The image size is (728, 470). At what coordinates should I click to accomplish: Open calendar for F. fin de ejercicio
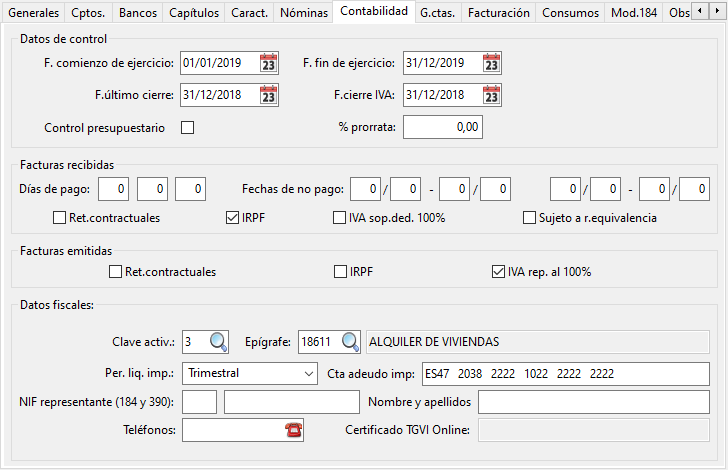(x=490, y=63)
